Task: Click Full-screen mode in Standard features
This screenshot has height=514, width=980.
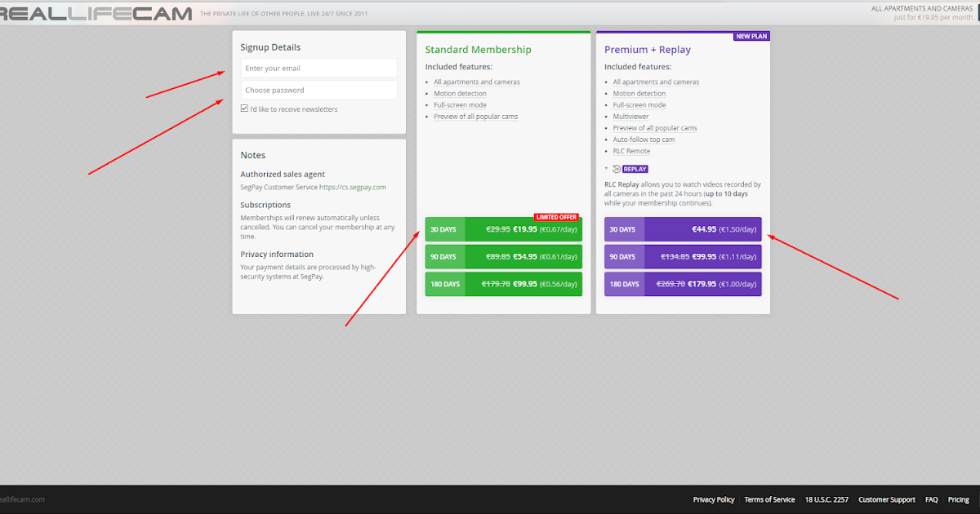Action: (460, 105)
